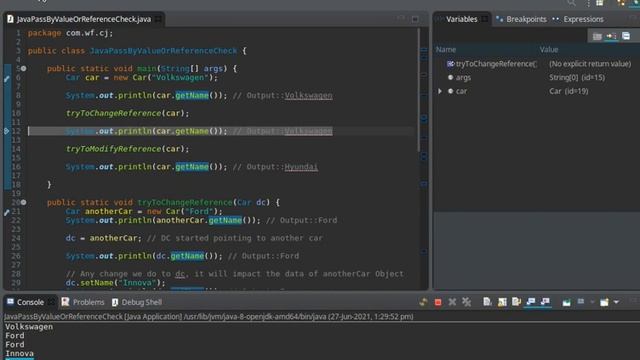The image size is (640, 360).
Task: Close the Console tab
Action: coord(51,302)
